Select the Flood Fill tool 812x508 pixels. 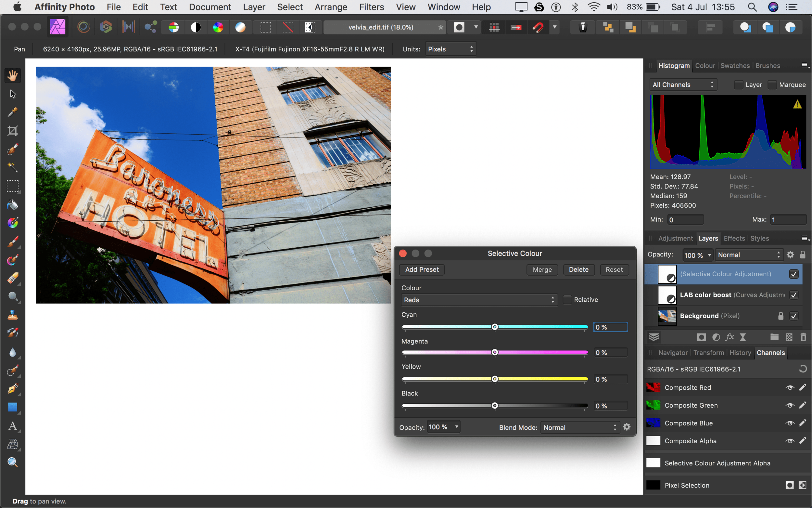(12, 205)
